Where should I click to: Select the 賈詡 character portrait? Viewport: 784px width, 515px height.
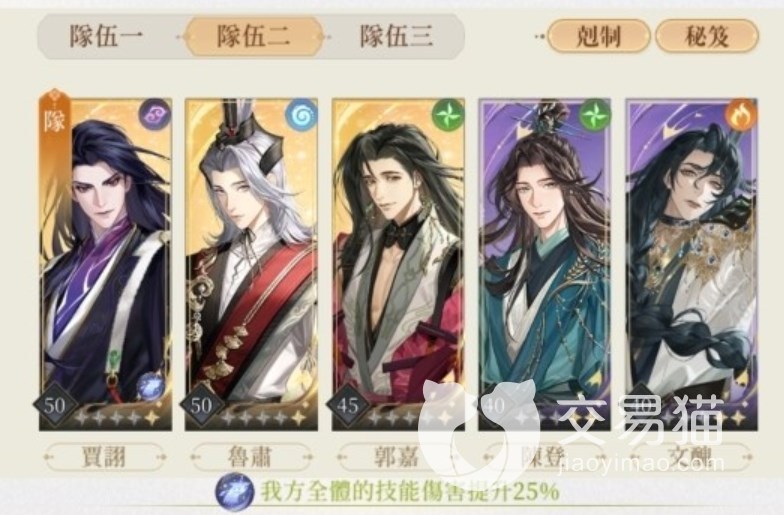point(106,264)
